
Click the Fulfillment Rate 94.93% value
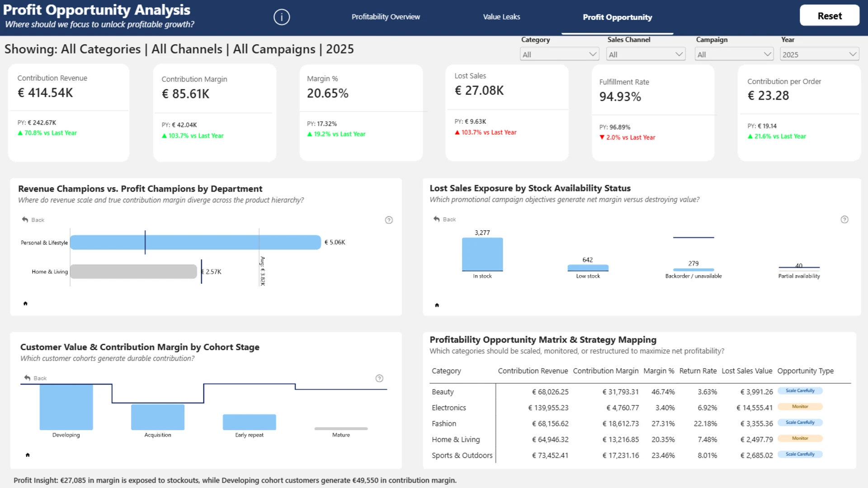click(x=620, y=97)
